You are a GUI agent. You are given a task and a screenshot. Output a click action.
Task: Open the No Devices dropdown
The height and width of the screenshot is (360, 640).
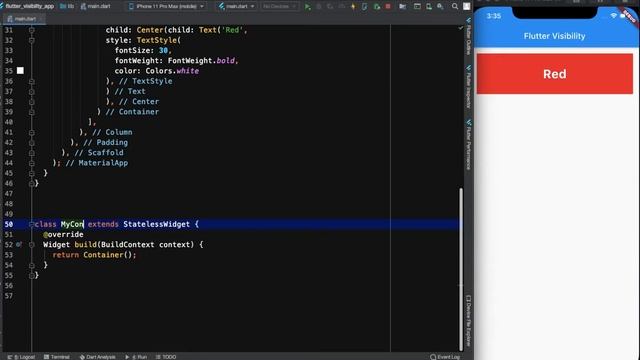click(x=279, y=7)
